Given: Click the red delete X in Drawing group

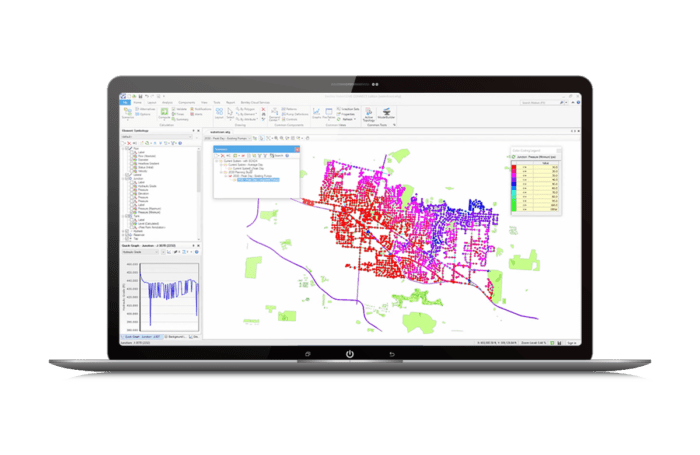Looking at the screenshot, I should click(263, 109).
